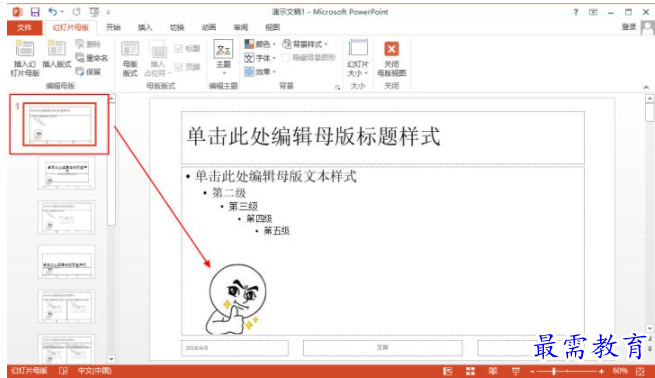Image resolution: width=655 pixels, height=378 pixels.
Task: Click the 页脚 footer placeholder
Action: tap(383, 348)
